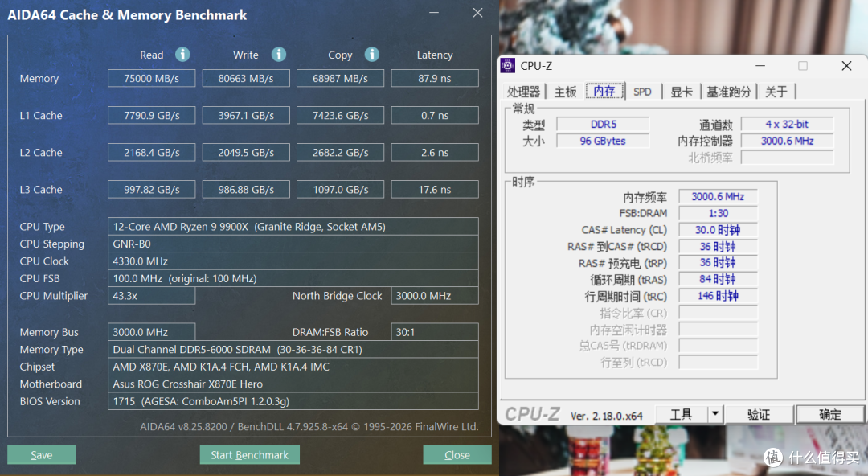Click the L1 Cache Copy value 7423.6 GB/s
Screen dimensions: 868x476
[x=341, y=115]
